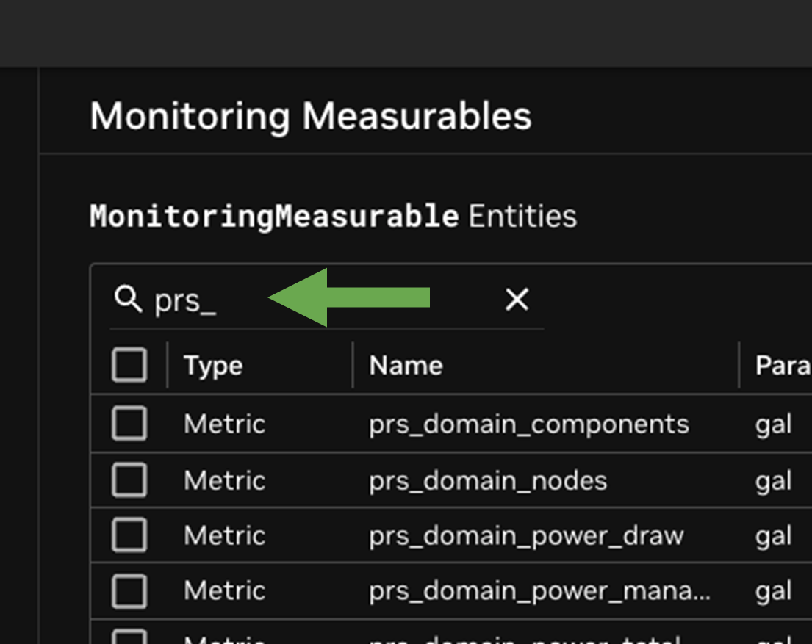Click Metric type cell of prs_domain_components
The image size is (812, 644).
[224, 424]
